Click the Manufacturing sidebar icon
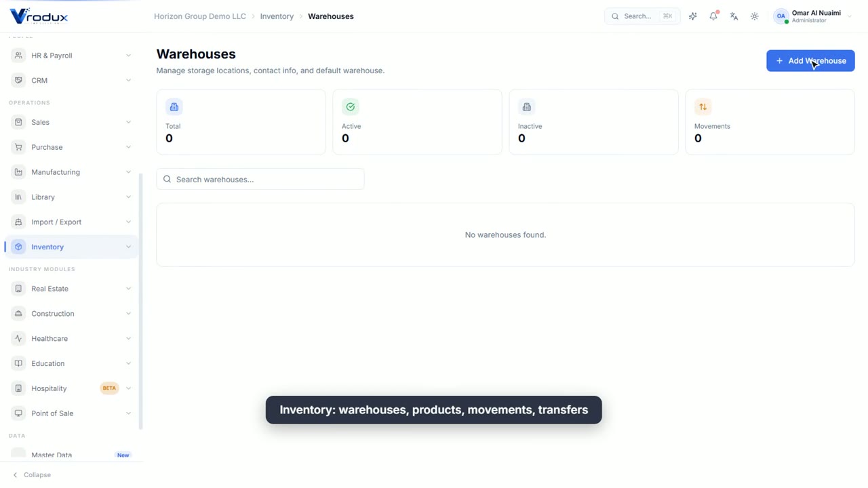 coord(18,172)
